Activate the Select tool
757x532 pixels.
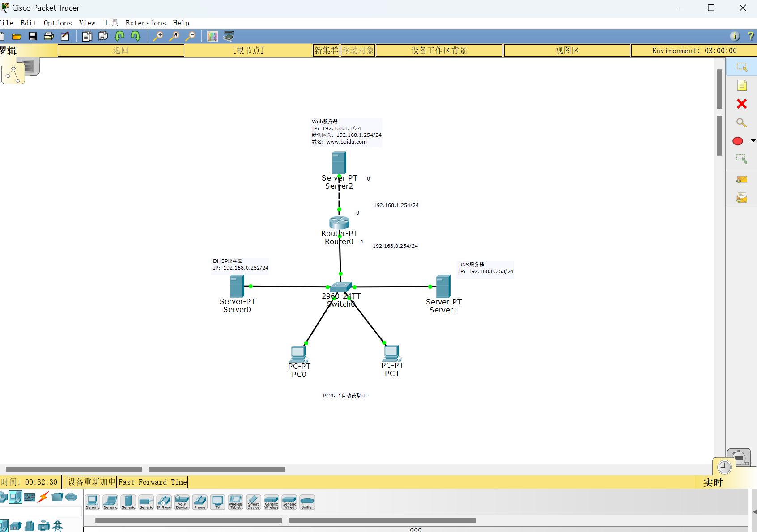click(x=742, y=67)
